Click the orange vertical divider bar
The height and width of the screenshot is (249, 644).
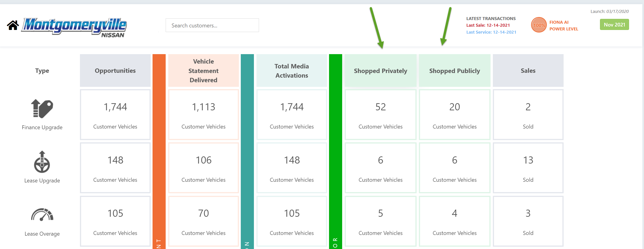click(x=159, y=150)
